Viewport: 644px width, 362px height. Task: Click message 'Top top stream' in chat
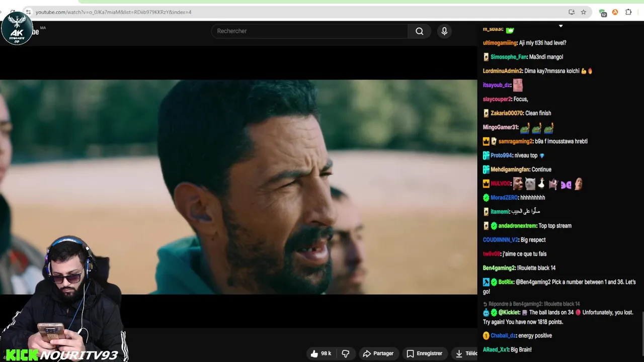point(555,226)
